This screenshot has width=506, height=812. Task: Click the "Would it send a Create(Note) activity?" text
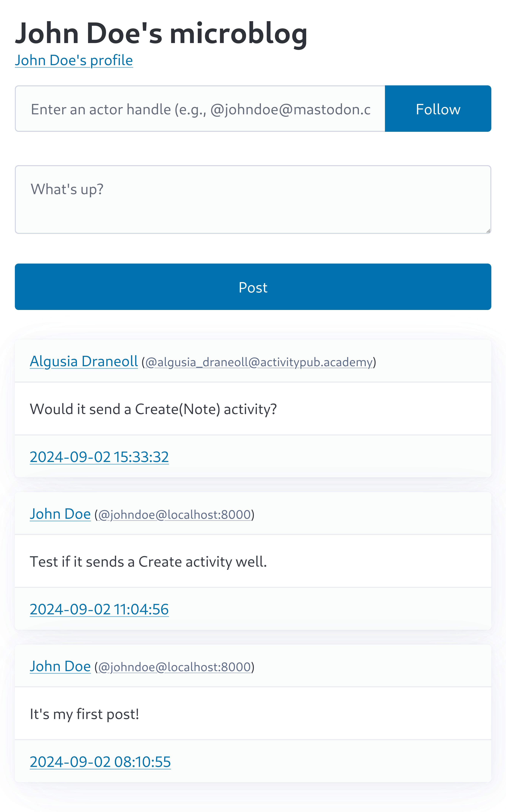coord(153,409)
